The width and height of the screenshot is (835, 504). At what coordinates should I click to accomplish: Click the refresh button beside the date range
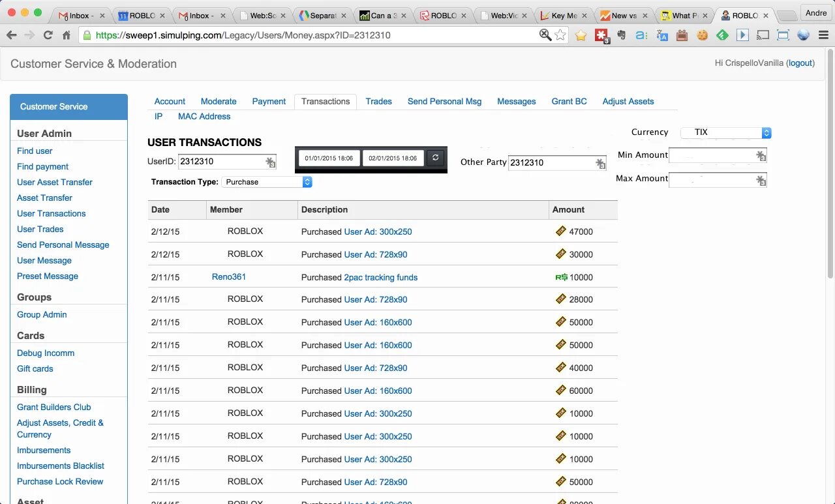435,158
